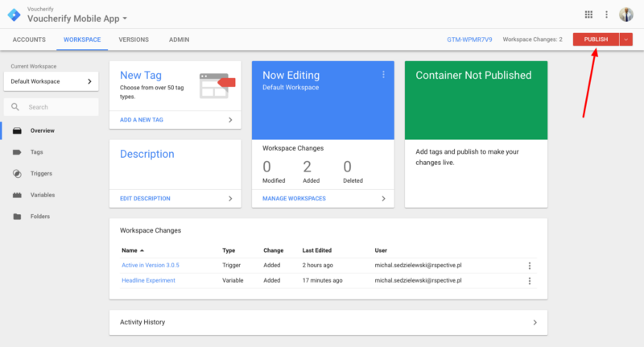Open row menu for Active in Version 3.0.5

(530, 266)
